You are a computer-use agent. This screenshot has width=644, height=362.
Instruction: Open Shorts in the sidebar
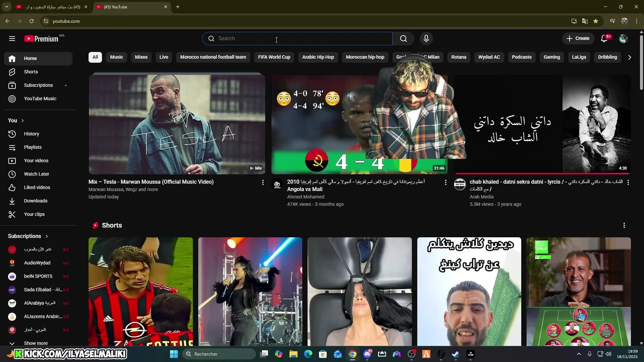[x=38, y=72]
